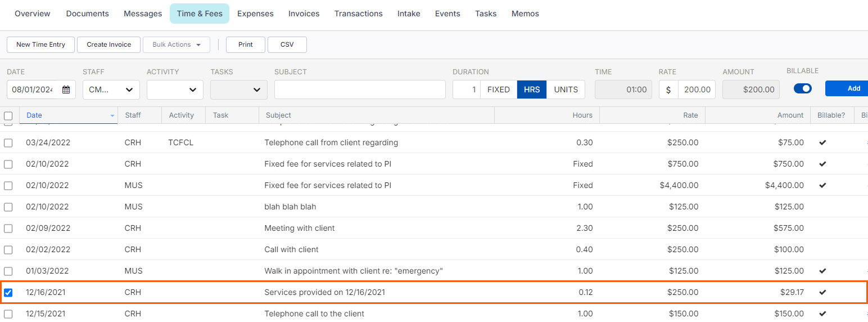Open the Bulk Actions dropdown
This screenshot has width=868, height=322.
click(177, 44)
